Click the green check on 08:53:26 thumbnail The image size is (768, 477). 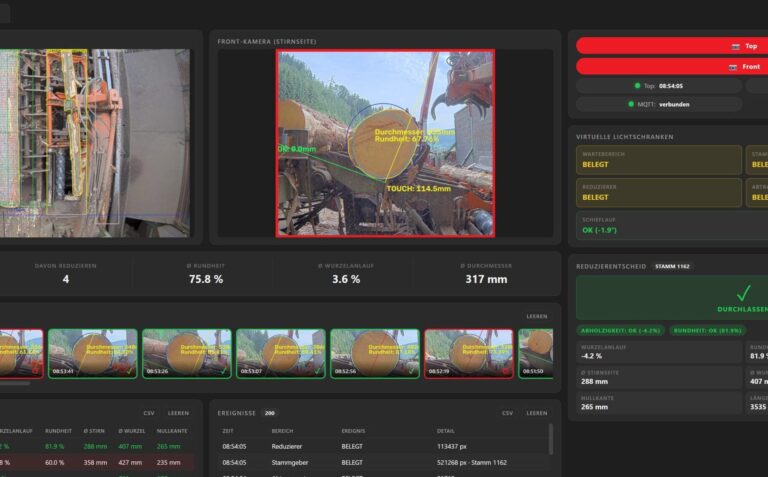click(x=224, y=371)
